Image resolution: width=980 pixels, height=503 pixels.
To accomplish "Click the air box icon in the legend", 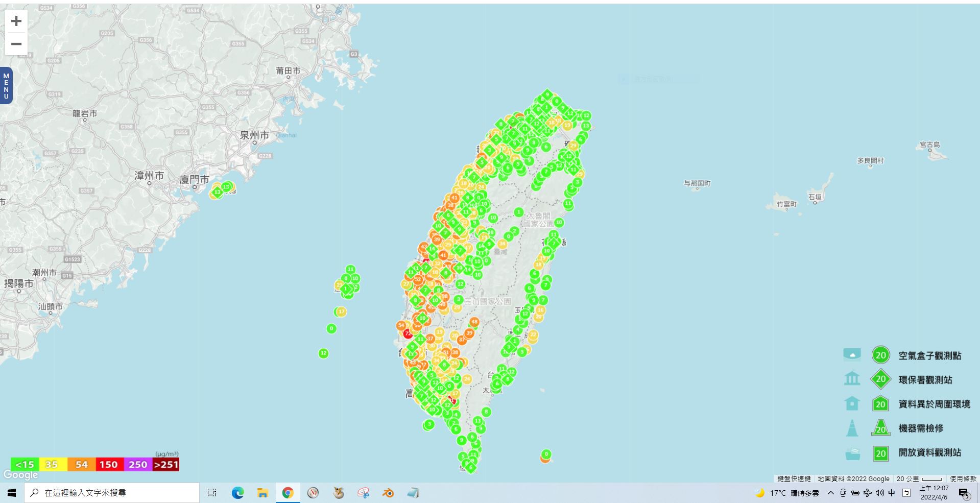I will pos(852,354).
